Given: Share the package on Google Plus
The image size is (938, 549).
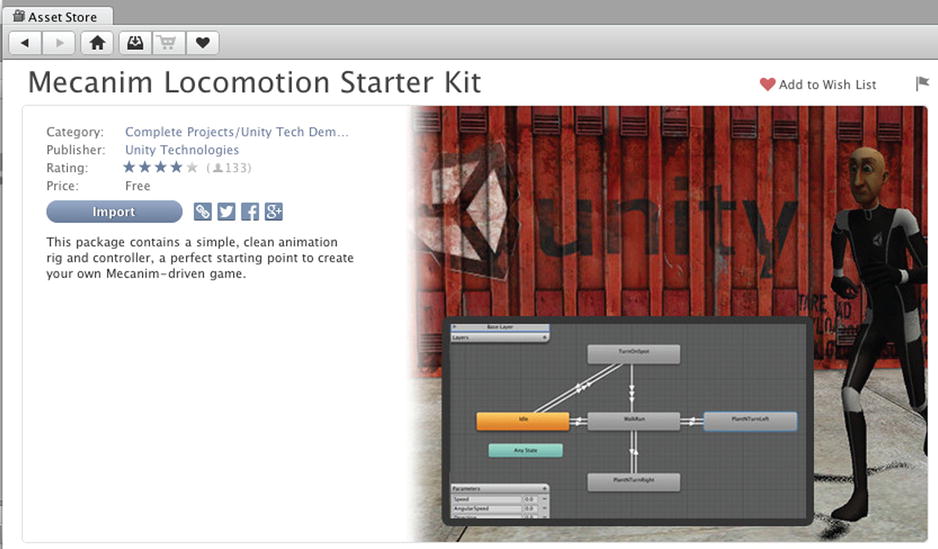Looking at the screenshot, I should [273, 212].
